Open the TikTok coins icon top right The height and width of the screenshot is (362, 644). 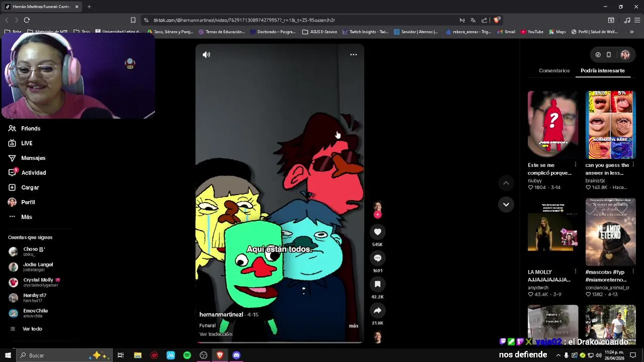598,55
